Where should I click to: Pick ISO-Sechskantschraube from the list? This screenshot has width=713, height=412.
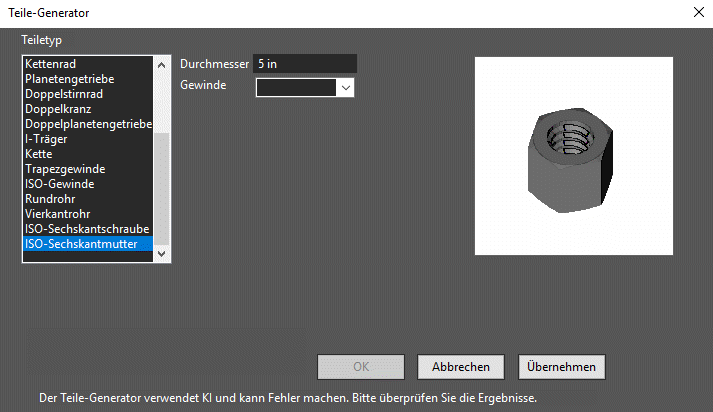(88, 229)
